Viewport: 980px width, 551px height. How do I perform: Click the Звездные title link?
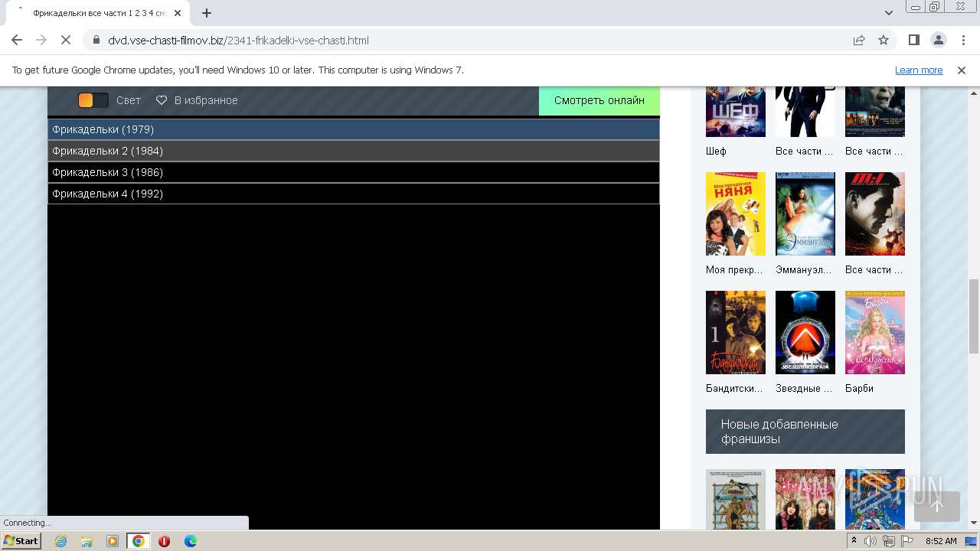(x=804, y=388)
